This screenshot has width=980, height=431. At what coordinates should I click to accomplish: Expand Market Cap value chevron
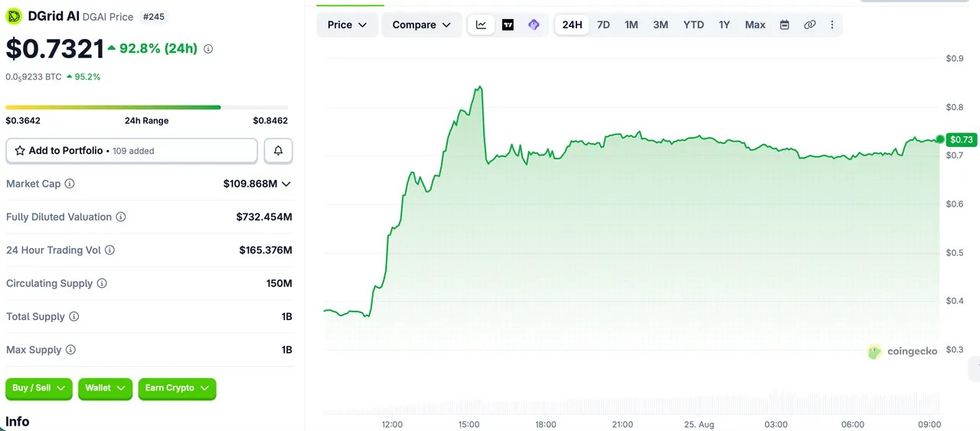coord(286,184)
